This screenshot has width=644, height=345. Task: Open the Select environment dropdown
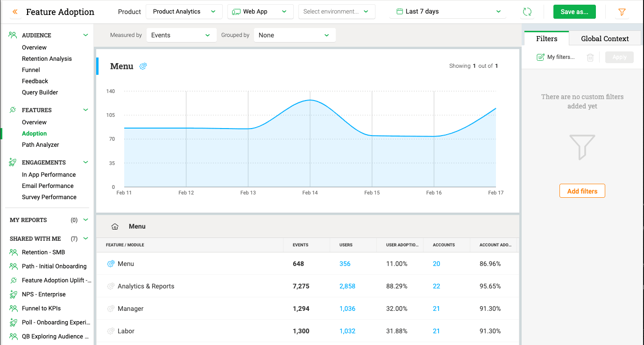(337, 12)
